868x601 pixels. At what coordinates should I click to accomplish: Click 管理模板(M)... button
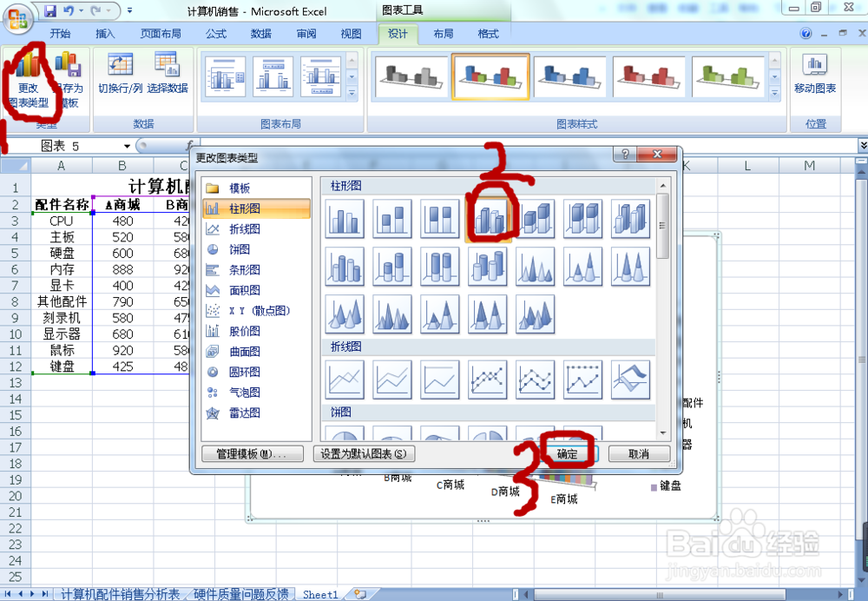(252, 454)
